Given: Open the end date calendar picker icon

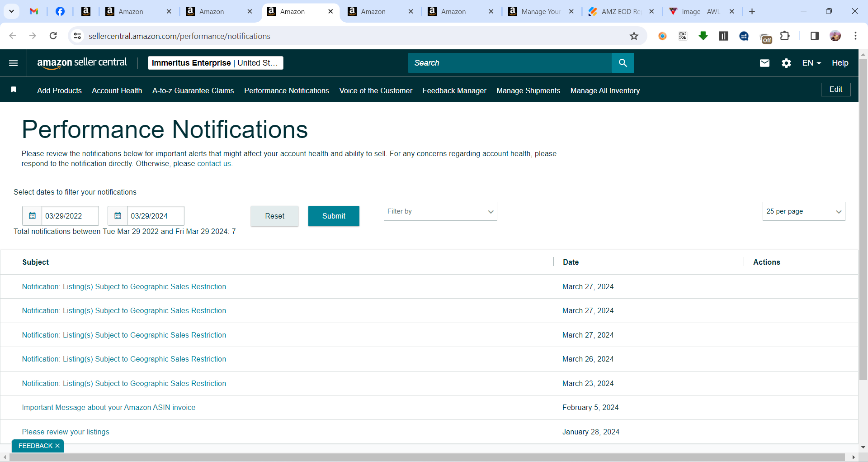Looking at the screenshot, I should click(118, 216).
